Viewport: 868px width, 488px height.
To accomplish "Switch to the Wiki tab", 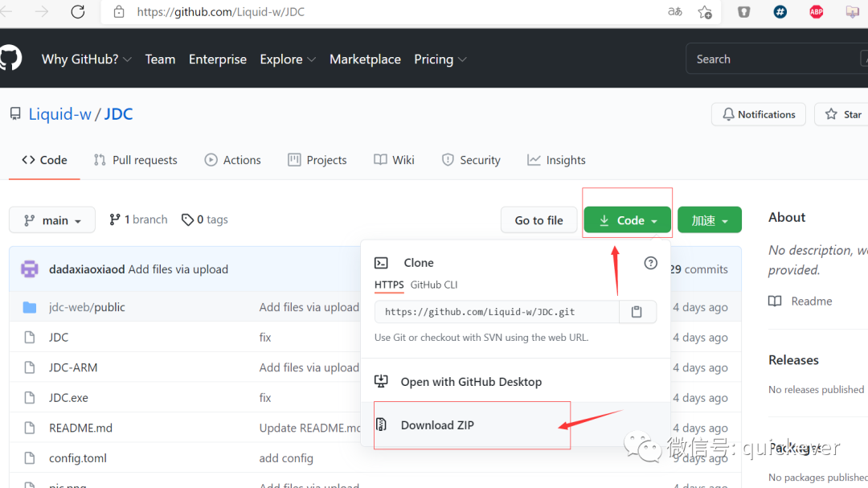I will tap(394, 160).
